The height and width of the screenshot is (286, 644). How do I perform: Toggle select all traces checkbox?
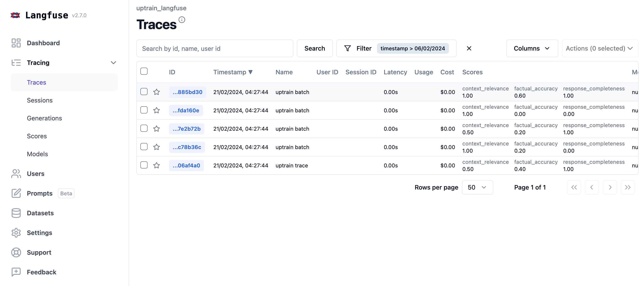pyautogui.click(x=144, y=71)
